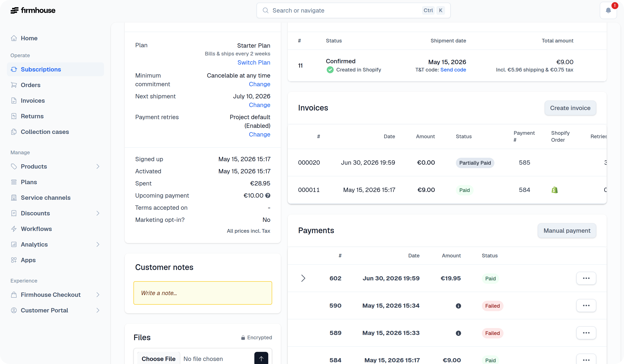The image size is (624, 364).
Task: Open Invoices in the sidebar
Action: pyautogui.click(x=55, y=101)
